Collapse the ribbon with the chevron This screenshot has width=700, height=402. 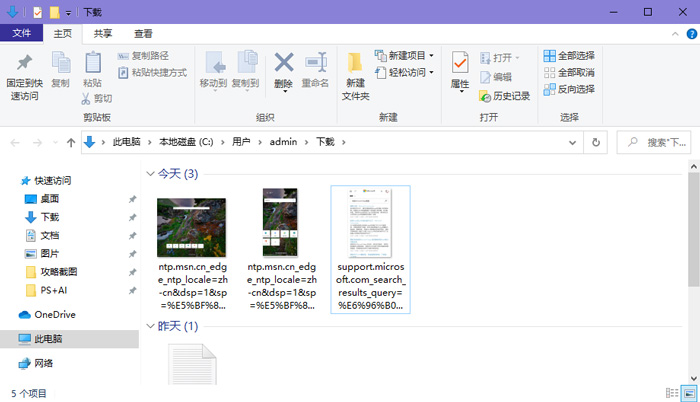[x=675, y=34]
